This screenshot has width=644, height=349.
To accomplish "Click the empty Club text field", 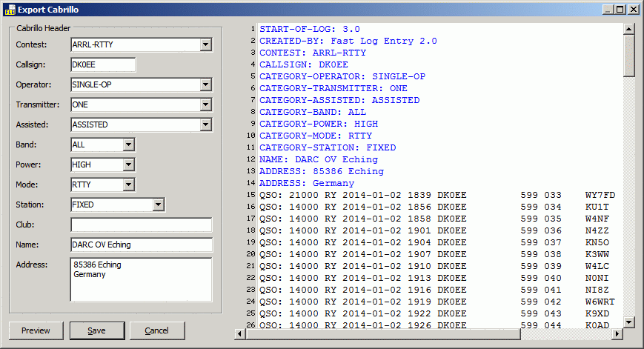I will pyautogui.click(x=142, y=225).
